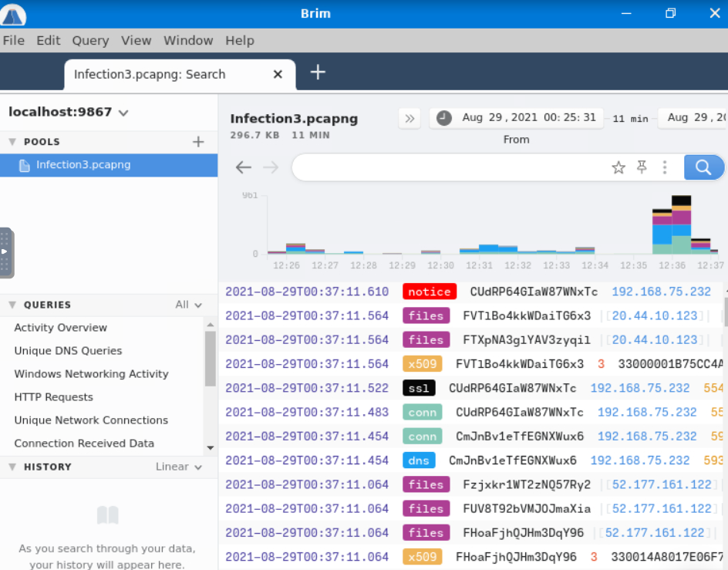This screenshot has height=570, width=728.
Task: Click the tallest histogram bar at 12:36
Action: pyautogui.click(x=681, y=225)
